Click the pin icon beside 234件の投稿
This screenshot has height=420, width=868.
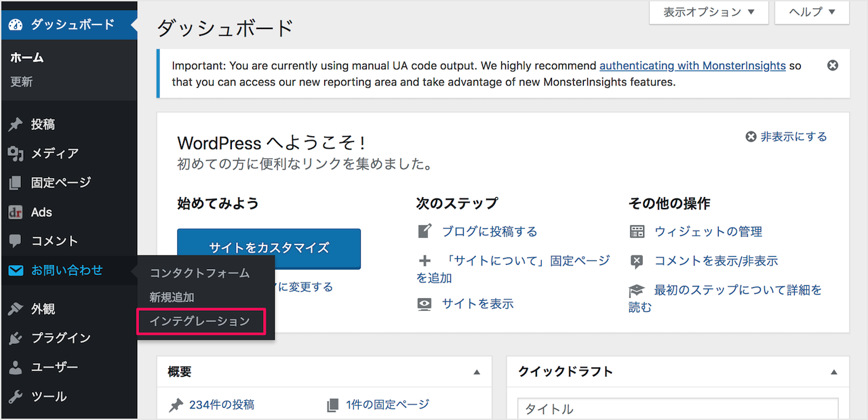pos(176,405)
